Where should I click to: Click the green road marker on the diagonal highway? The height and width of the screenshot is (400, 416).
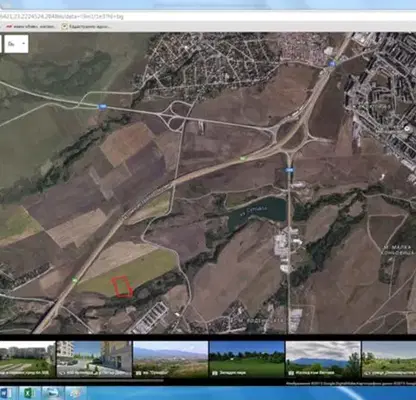tap(244, 158)
